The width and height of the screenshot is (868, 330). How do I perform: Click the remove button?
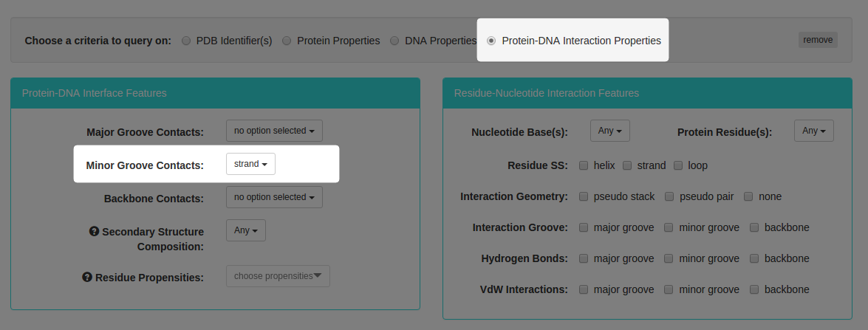click(x=819, y=40)
